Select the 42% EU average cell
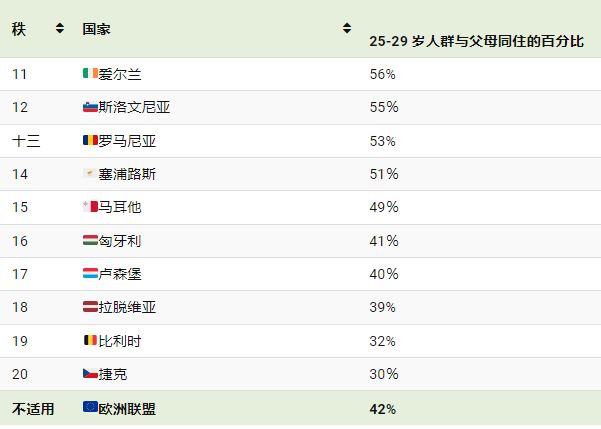 tap(383, 409)
